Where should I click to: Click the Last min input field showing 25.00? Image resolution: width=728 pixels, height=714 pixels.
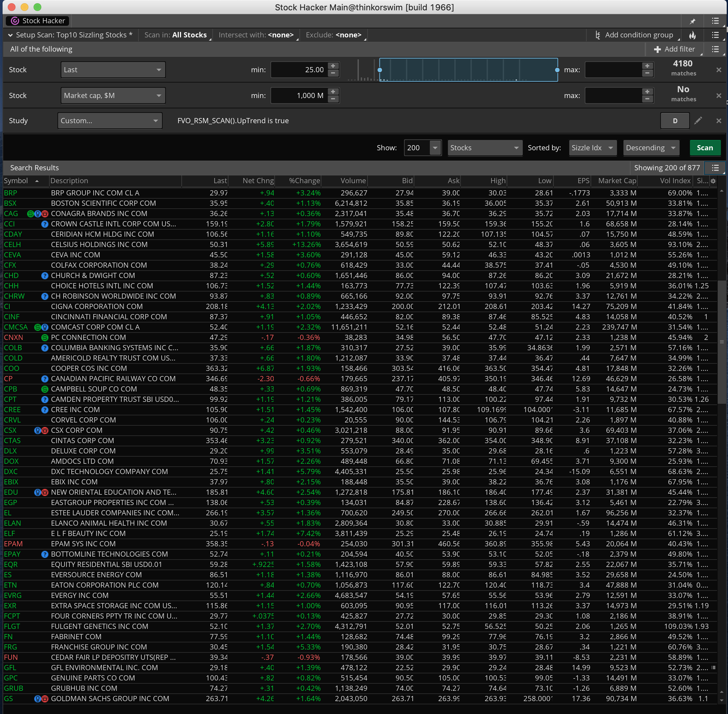point(299,70)
